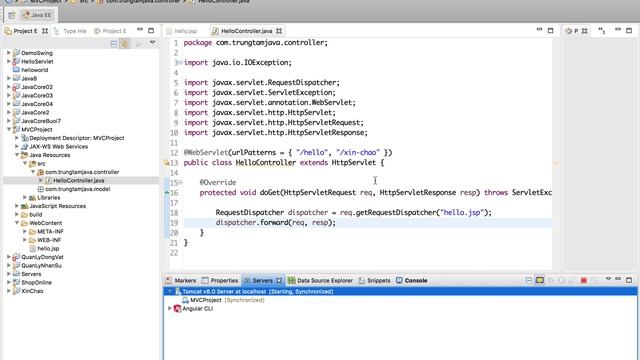Select the JavaCore02 project
The width and height of the screenshot is (640, 360).
click(x=37, y=87)
